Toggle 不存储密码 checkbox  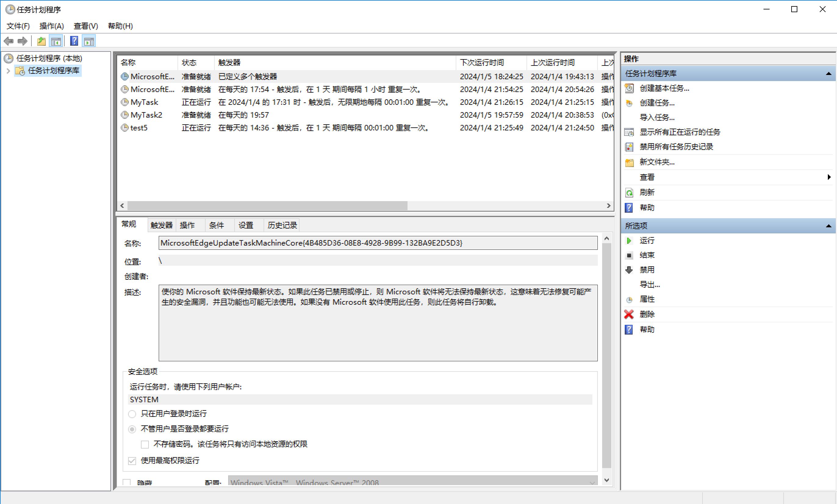pos(145,444)
